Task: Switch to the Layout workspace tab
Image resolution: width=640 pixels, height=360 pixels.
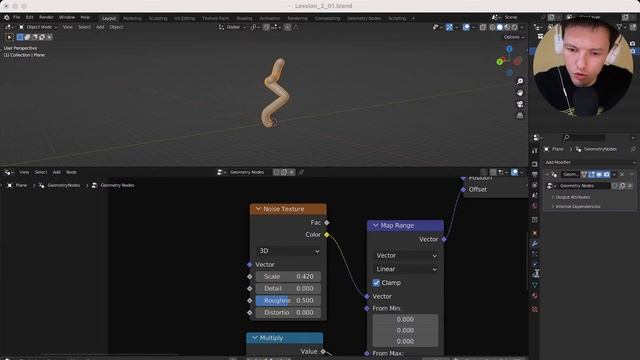Action: pyautogui.click(x=109, y=18)
